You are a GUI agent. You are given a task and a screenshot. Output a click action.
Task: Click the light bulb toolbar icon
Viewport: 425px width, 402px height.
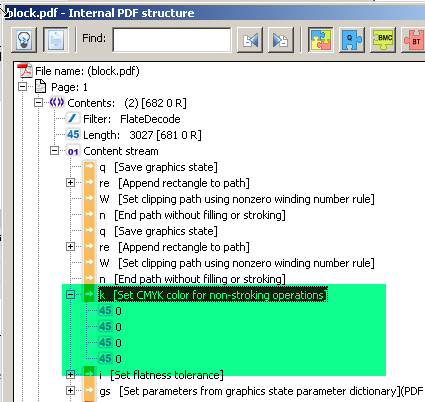(24, 40)
